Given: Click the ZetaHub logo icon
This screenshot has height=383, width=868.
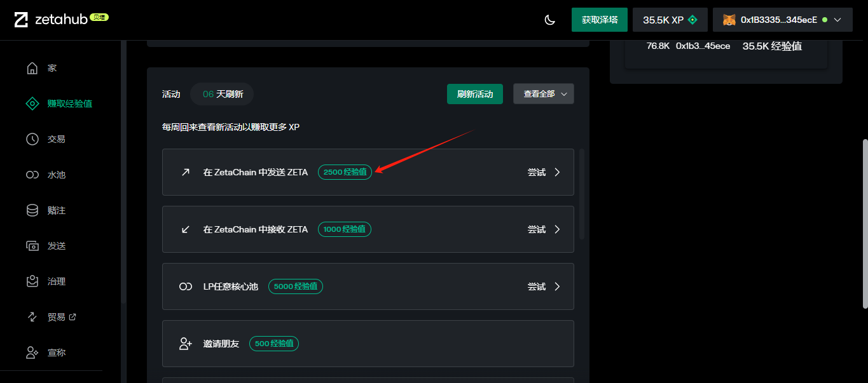Looking at the screenshot, I should [21, 20].
